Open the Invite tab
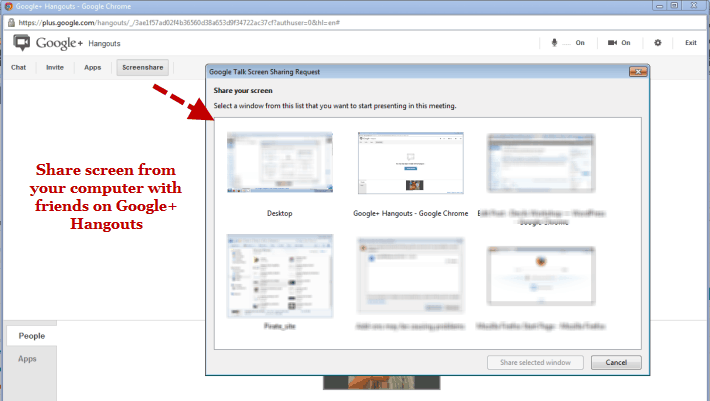 (55, 68)
